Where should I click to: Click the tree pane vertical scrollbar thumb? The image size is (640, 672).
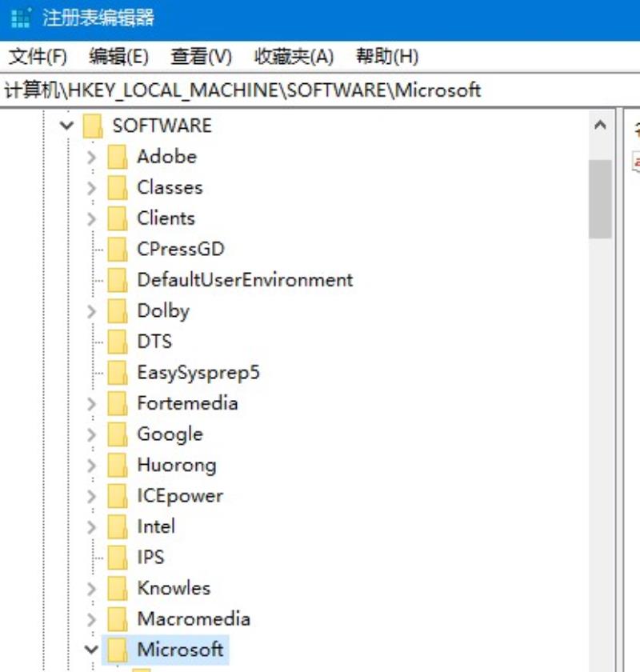pos(600,199)
